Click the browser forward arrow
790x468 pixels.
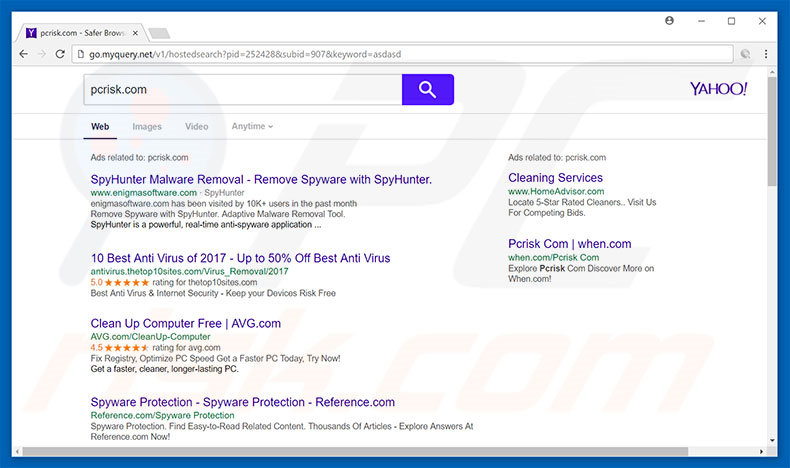42,54
